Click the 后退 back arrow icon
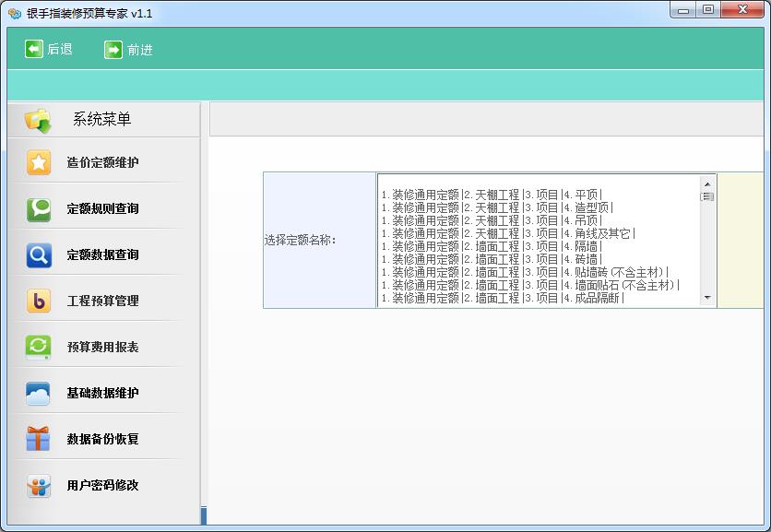Screen dimensions: 771x532 (34, 50)
